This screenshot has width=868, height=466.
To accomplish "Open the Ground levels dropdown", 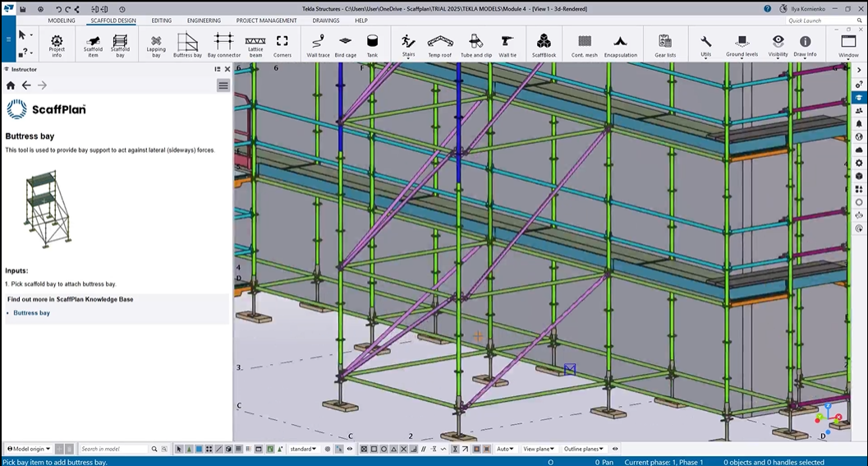I will (x=742, y=58).
